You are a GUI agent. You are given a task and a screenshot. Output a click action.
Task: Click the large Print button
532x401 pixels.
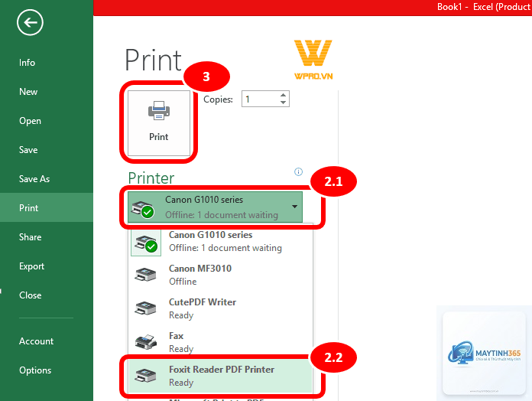tap(159, 123)
